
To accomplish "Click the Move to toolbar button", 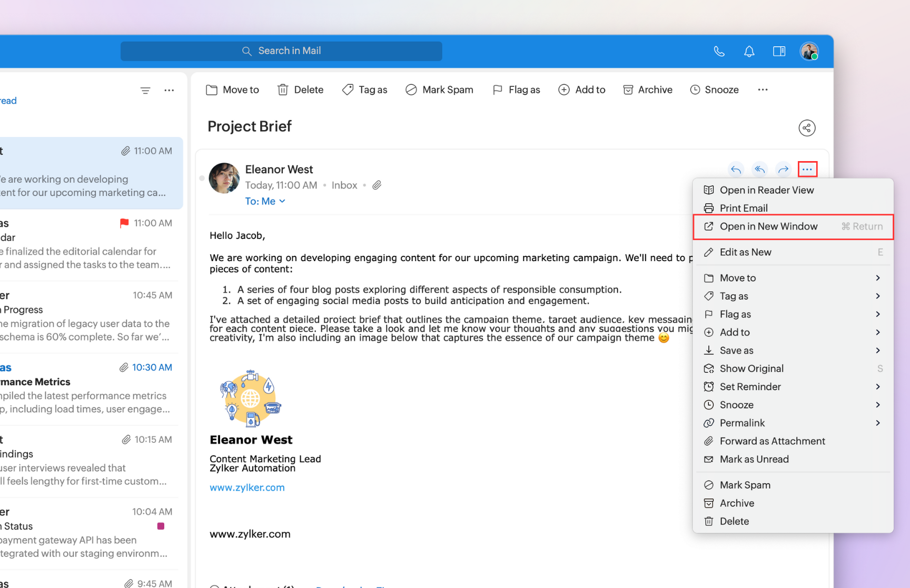I will pyautogui.click(x=232, y=90).
